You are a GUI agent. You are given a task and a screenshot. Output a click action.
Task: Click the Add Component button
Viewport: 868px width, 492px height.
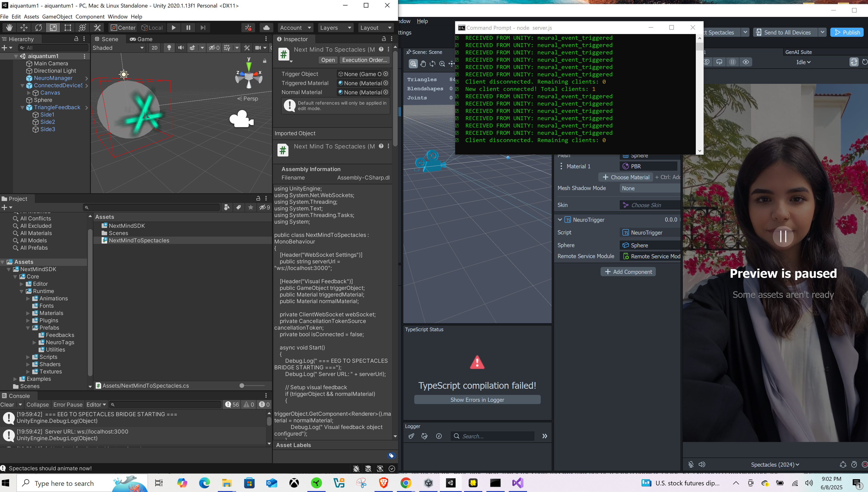[x=628, y=272]
